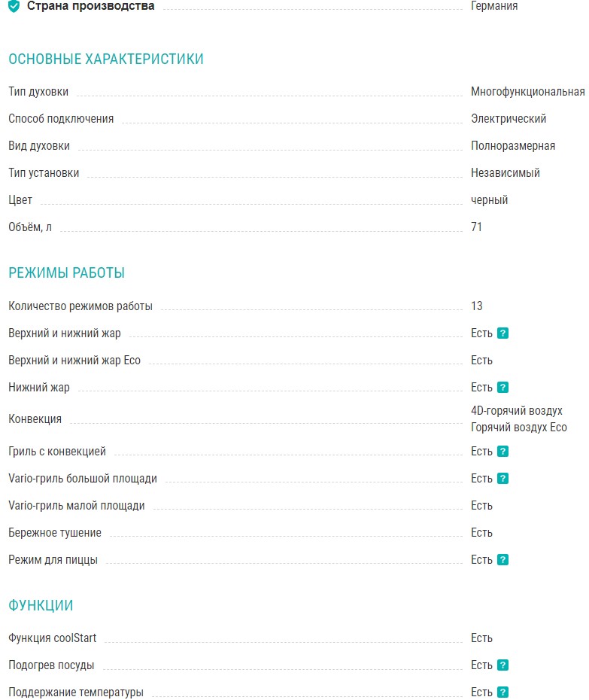
Task: Click the Функция coolStart label
Action: click(53, 638)
